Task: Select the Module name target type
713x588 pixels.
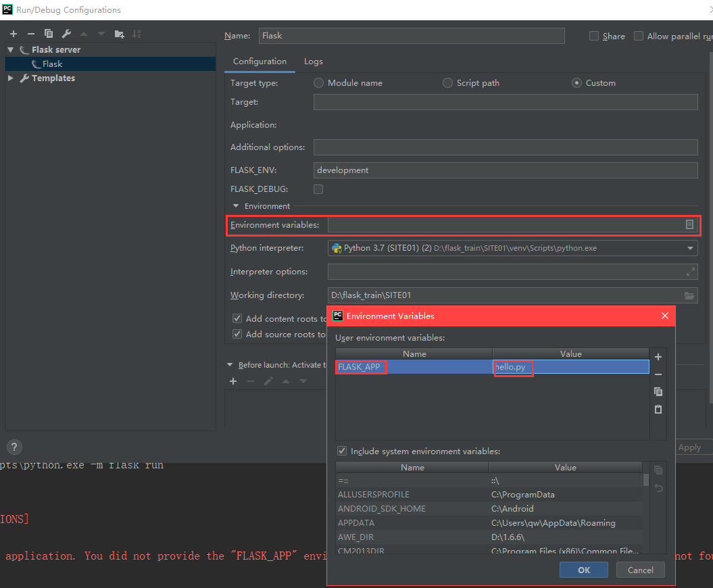Action: point(318,82)
